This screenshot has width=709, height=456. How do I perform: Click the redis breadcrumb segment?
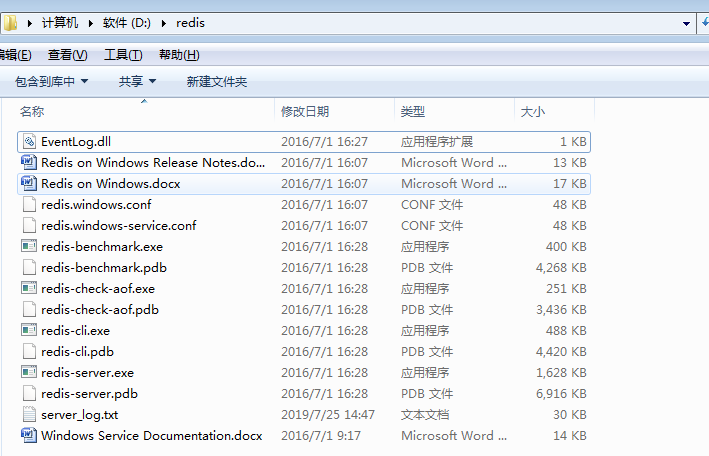pos(190,23)
